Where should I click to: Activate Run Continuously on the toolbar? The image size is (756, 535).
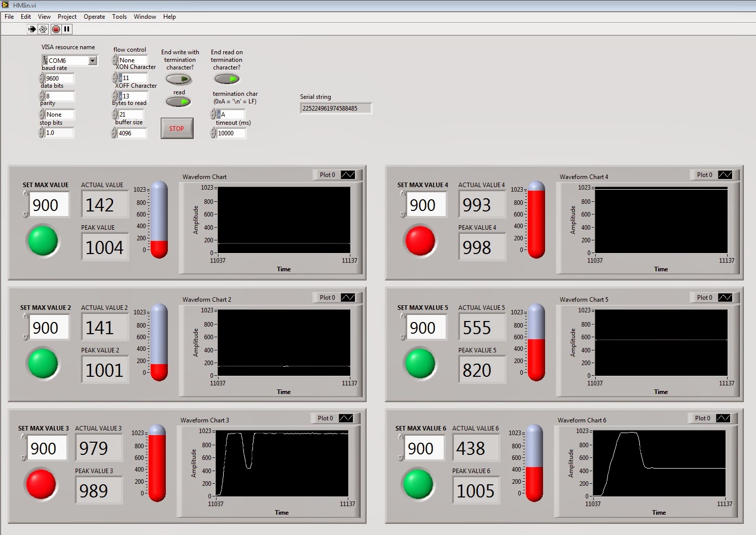[x=43, y=29]
